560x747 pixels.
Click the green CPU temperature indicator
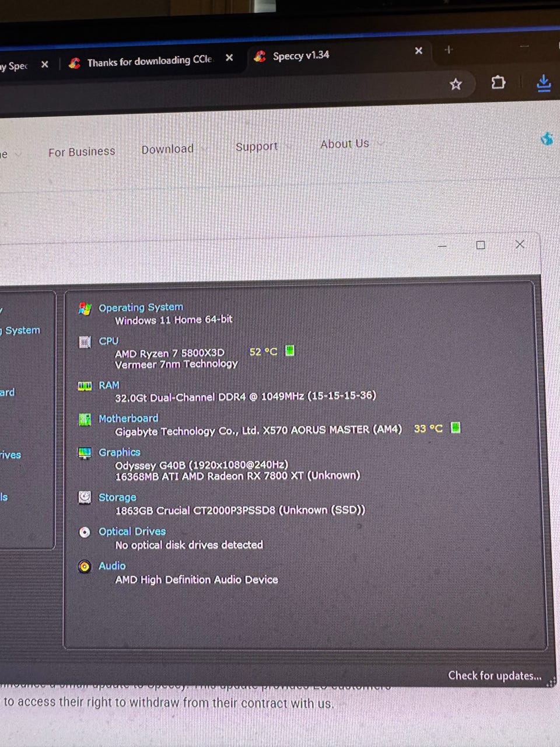click(x=290, y=351)
